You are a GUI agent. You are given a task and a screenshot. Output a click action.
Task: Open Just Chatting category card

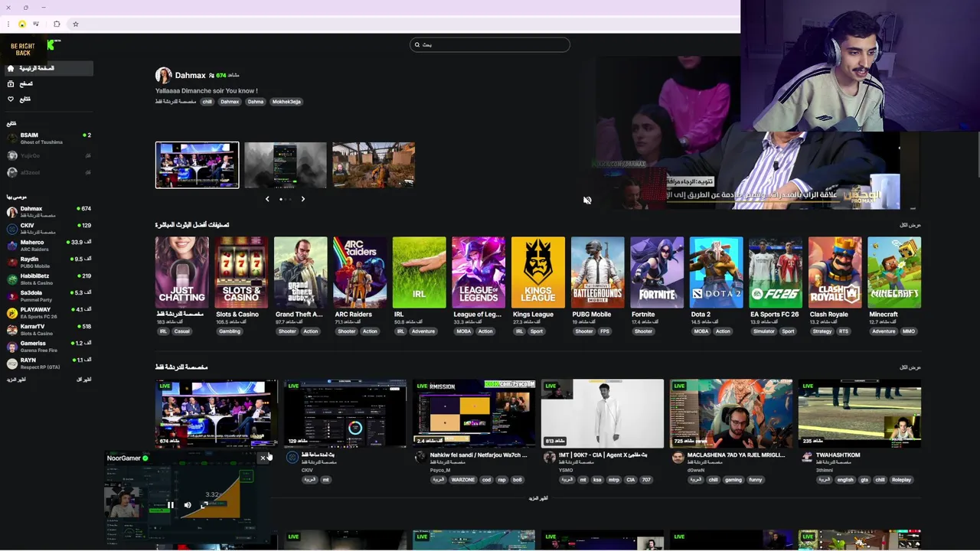coord(181,272)
